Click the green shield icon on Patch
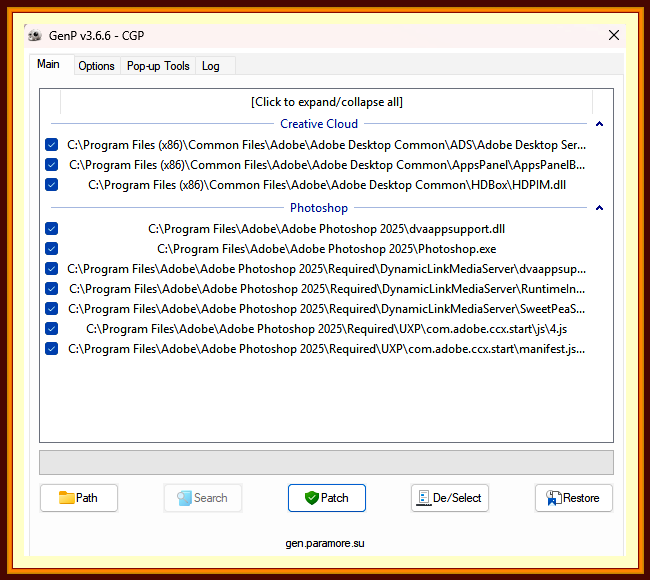Image resolution: width=650 pixels, height=580 pixels. pos(311,497)
